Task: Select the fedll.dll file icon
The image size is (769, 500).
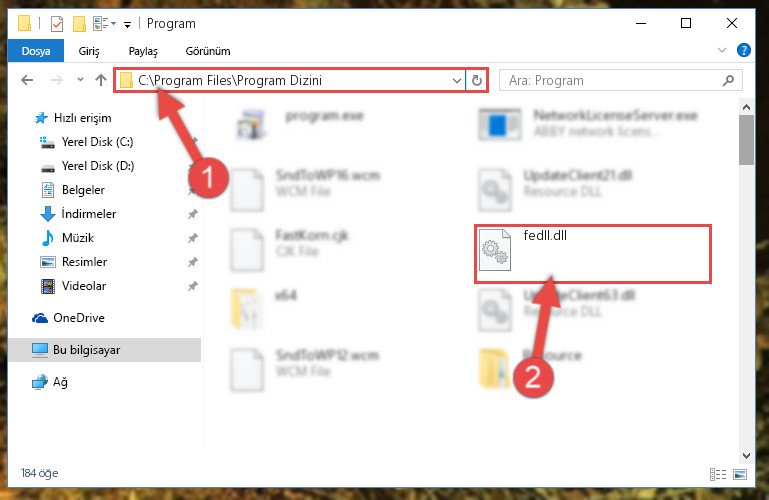Action: click(495, 250)
